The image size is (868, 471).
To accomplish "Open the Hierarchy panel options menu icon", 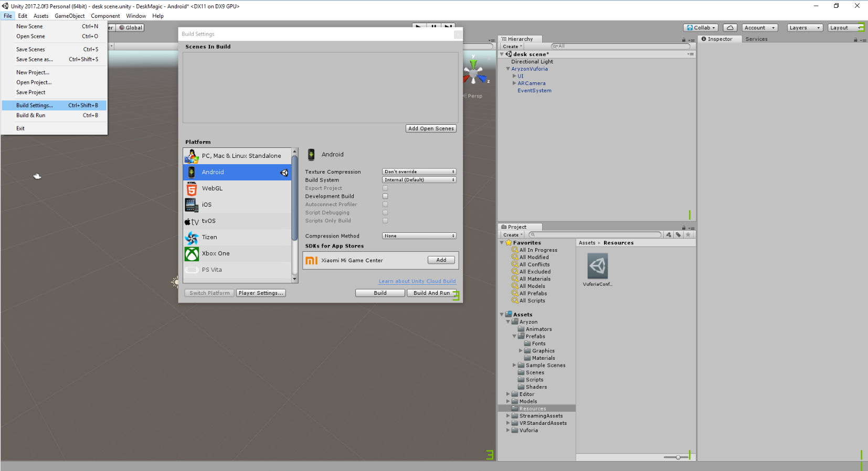I will (x=692, y=40).
